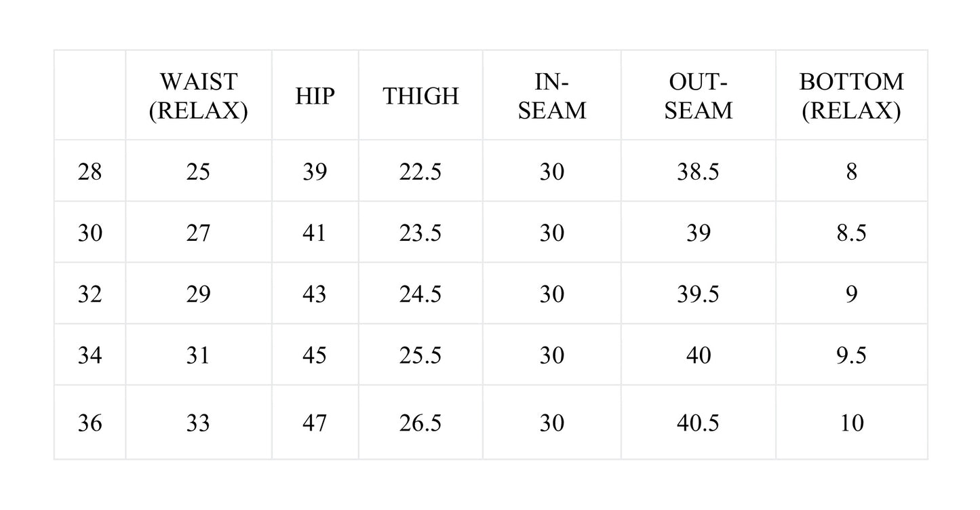Click the waist value 25
The image size is (980, 510).
198,172
